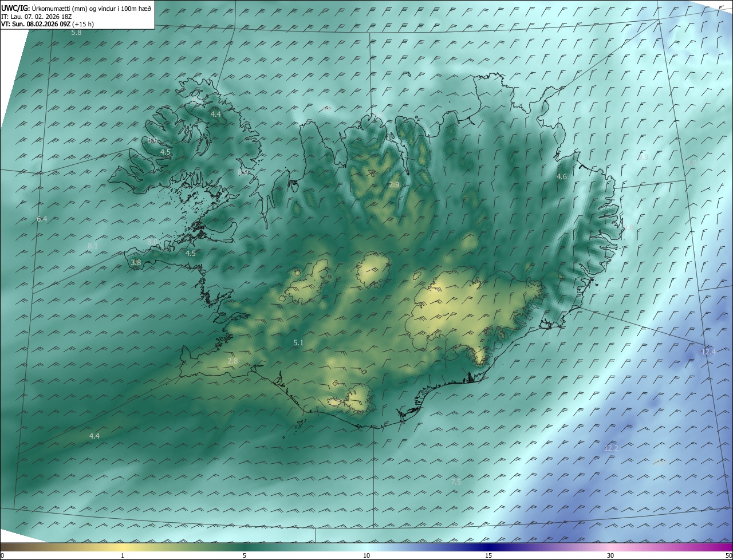Image resolution: width=733 pixels, height=560 pixels.
Task: Click the 2.9 value label in the north
Action: pyautogui.click(x=393, y=184)
